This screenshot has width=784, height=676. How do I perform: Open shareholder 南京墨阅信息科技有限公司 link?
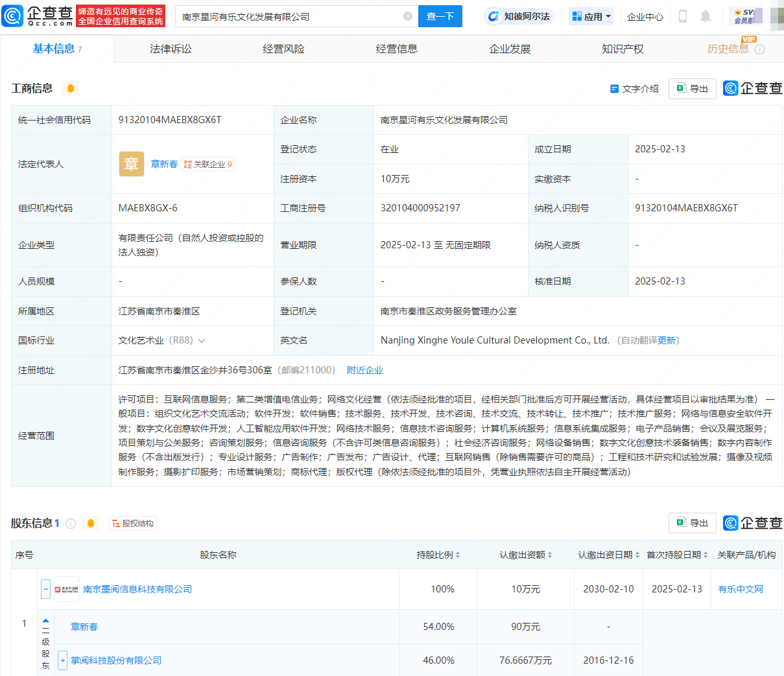tap(137, 589)
